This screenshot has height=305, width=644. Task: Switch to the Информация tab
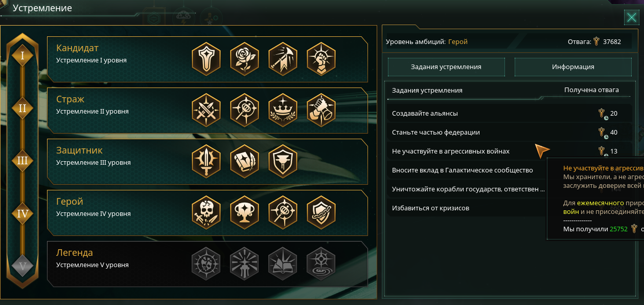click(573, 67)
